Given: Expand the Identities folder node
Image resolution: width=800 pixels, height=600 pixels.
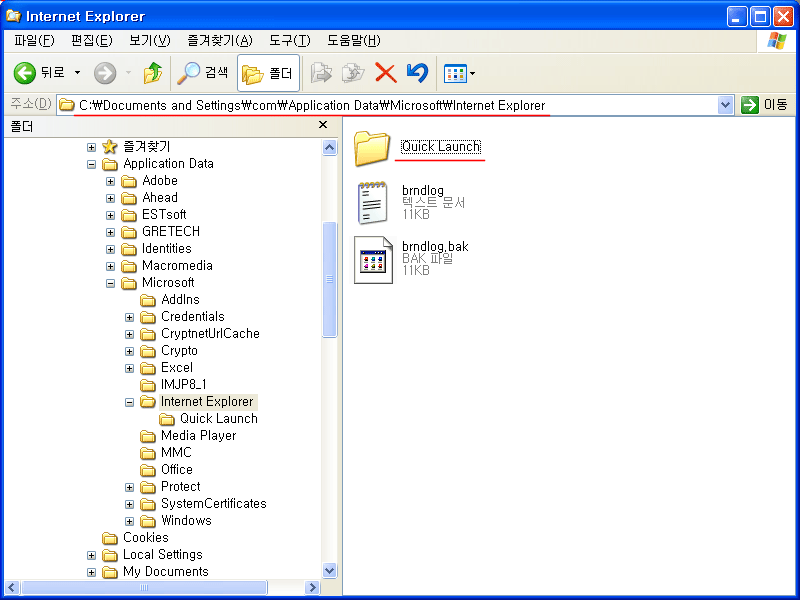Looking at the screenshot, I should click(x=110, y=249).
